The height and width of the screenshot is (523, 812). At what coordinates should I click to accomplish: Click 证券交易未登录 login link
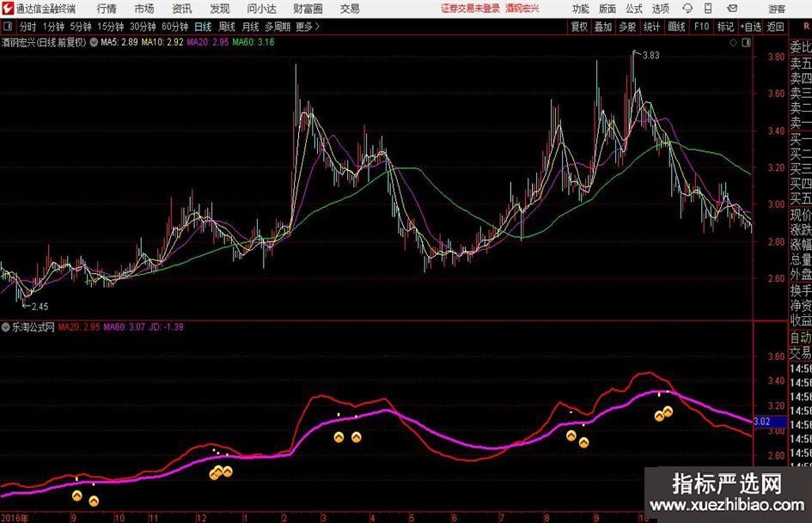point(469,9)
